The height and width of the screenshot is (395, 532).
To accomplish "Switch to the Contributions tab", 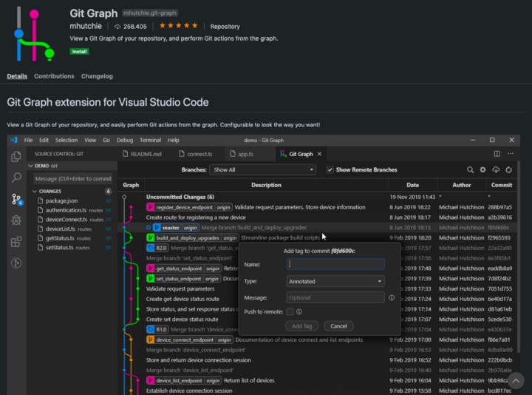I will [54, 76].
